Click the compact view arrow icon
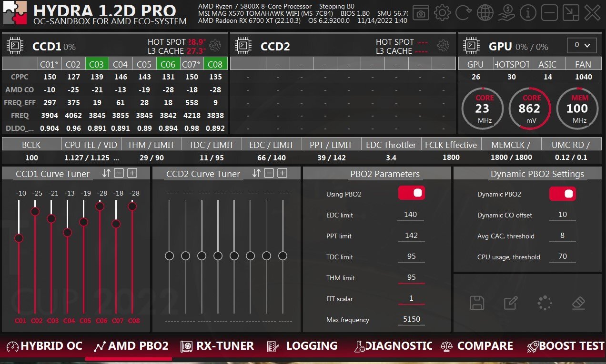Image resolution: width=606 pixels, height=364 pixels. click(571, 13)
